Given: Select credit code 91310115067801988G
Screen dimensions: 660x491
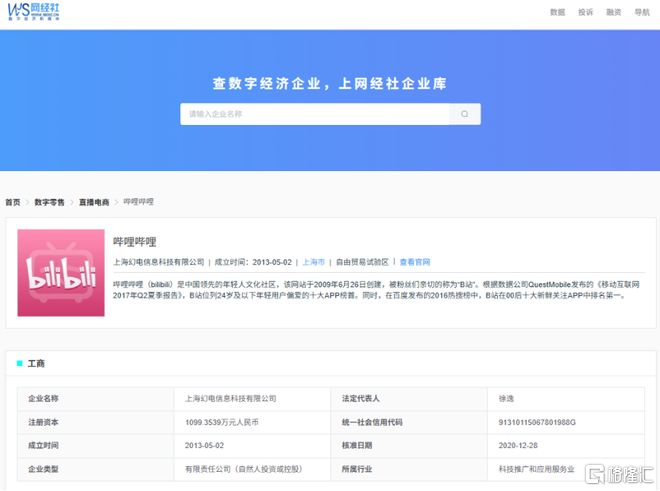Looking at the screenshot, I should tap(537, 422).
